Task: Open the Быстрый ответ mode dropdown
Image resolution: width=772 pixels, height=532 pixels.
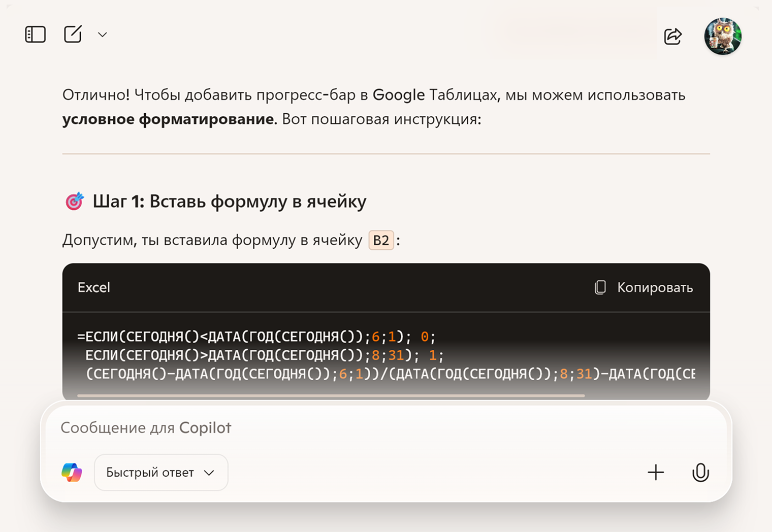Action: point(161,473)
